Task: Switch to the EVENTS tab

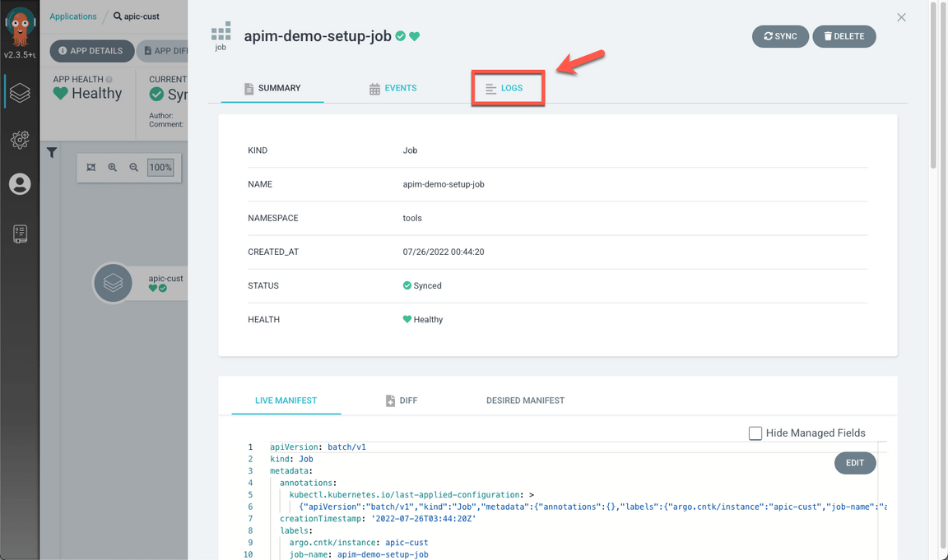Action: click(x=393, y=88)
